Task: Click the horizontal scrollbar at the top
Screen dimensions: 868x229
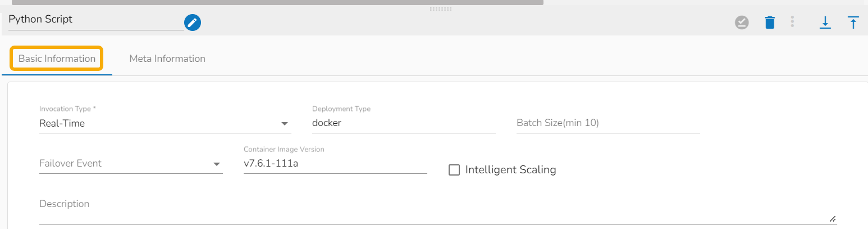Action: coord(277,2)
